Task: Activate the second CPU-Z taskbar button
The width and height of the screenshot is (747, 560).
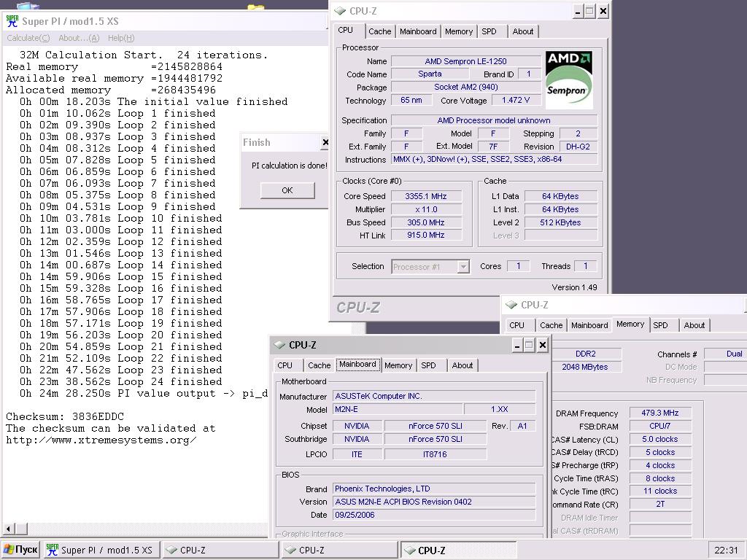Action: pos(339,550)
